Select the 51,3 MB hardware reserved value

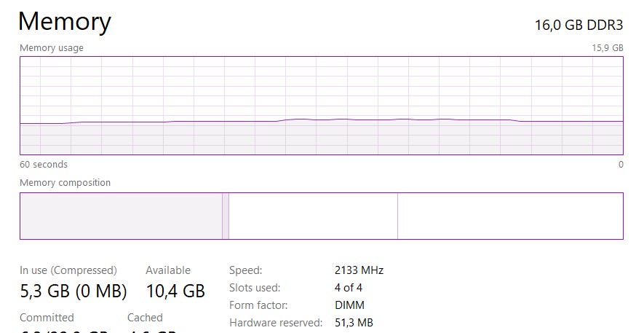coord(354,323)
